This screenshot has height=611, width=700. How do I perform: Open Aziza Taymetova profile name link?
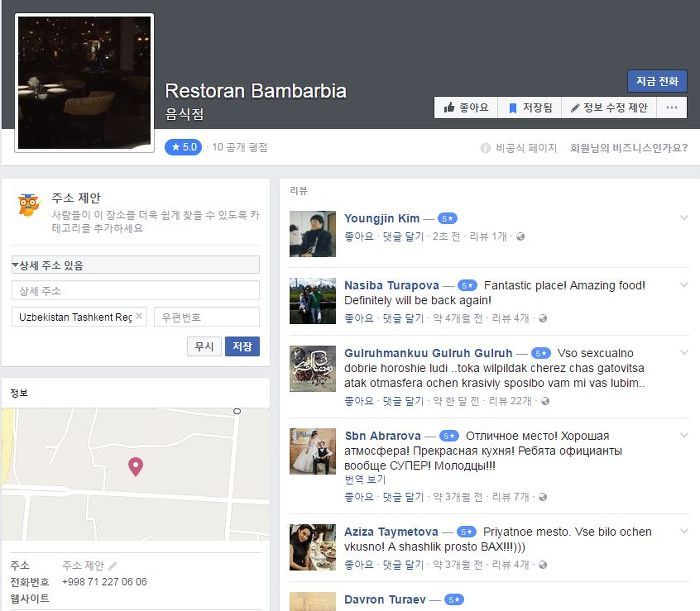click(x=391, y=532)
